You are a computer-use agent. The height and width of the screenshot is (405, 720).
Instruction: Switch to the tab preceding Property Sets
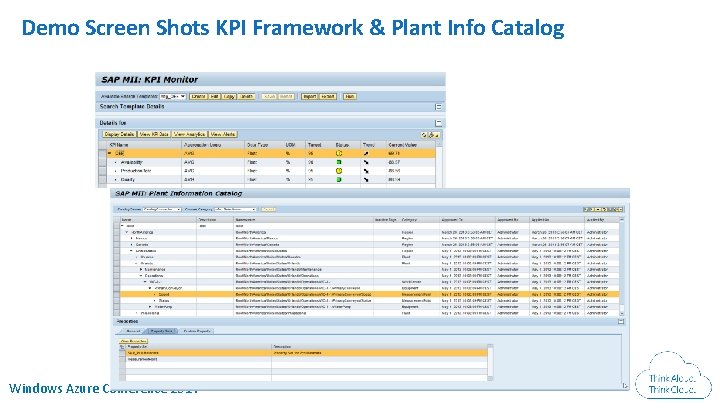[133, 331]
